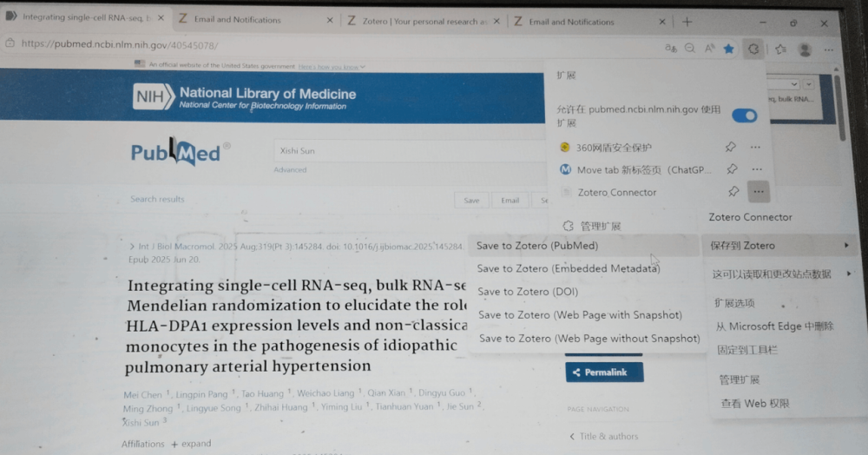Click author Tao Huang
The image size is (868, 455).
point(262,393)
